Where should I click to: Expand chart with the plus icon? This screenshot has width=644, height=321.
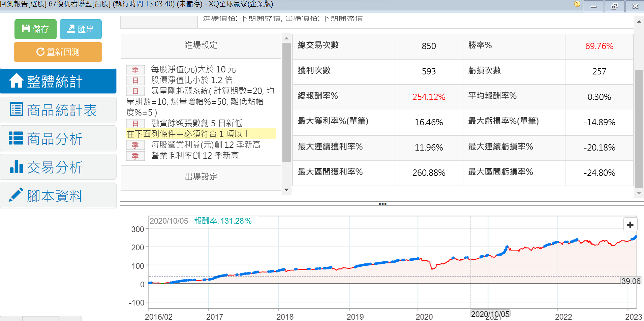click(630, 225)
